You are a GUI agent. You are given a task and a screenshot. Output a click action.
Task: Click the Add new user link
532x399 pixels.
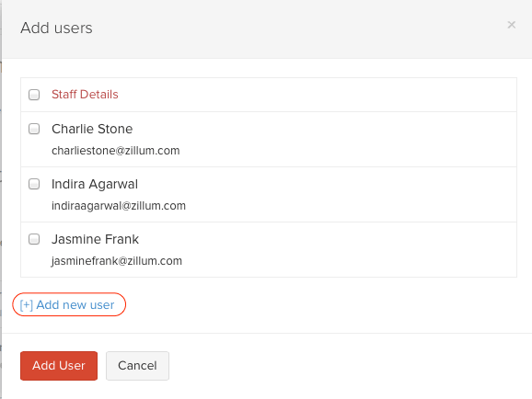tap(67, 304)
